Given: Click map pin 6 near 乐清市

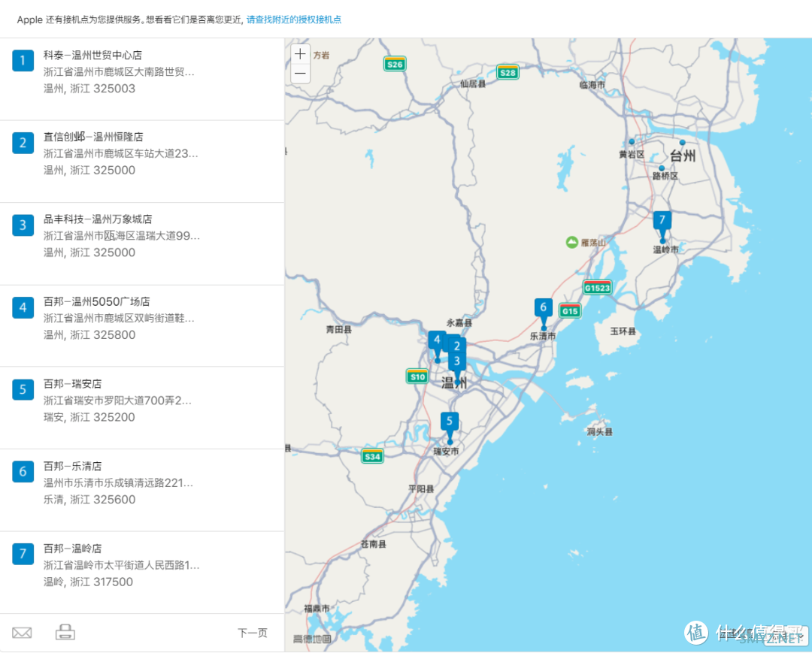Looking at the screenshot, I should coord(544,308).
